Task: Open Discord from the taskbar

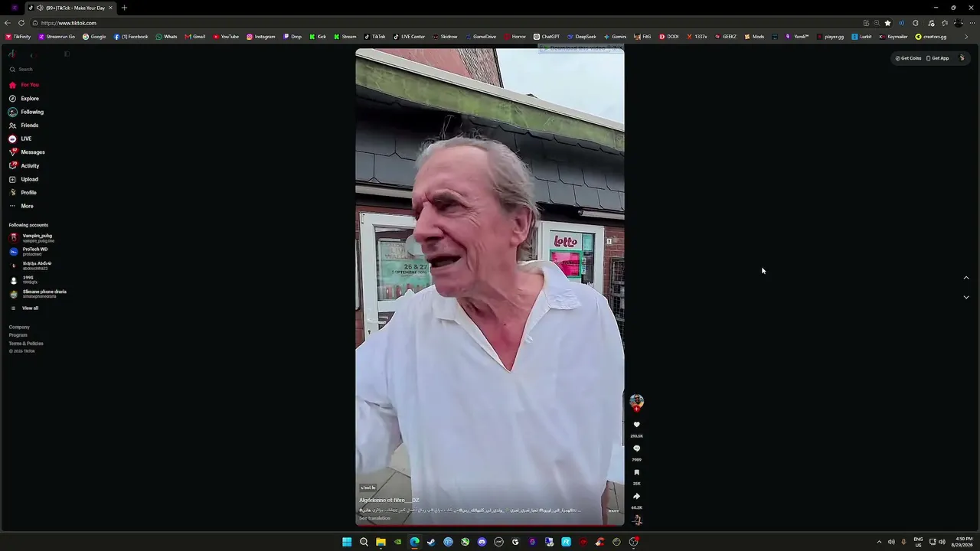Action: pos(482,542)
